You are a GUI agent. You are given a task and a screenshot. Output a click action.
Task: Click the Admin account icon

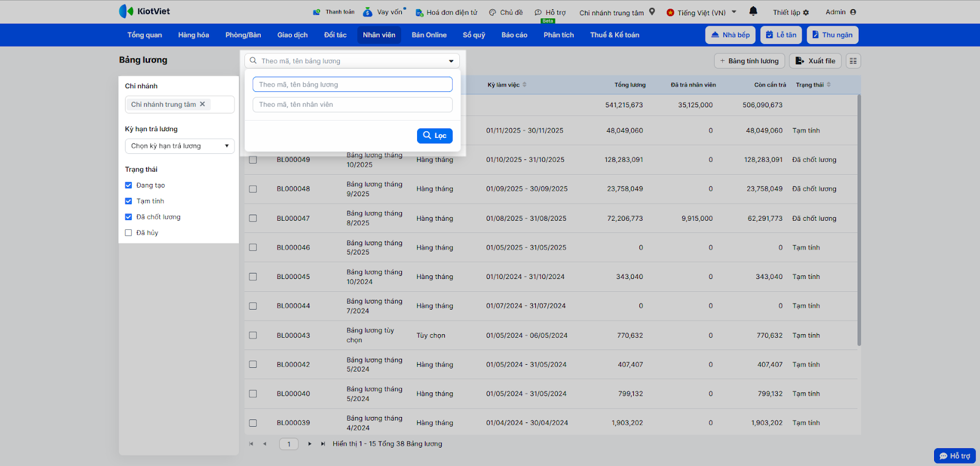[853, 12]
